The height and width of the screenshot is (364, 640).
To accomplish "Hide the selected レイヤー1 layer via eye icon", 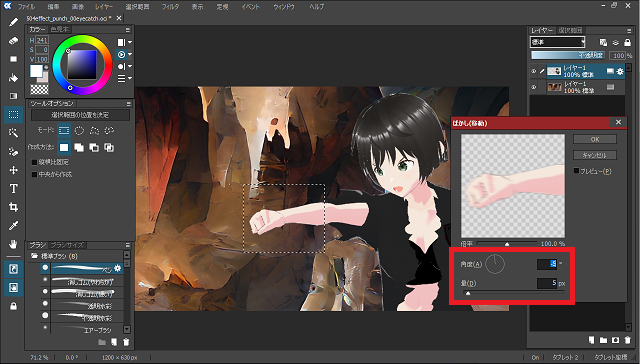I will click(533, 71).
